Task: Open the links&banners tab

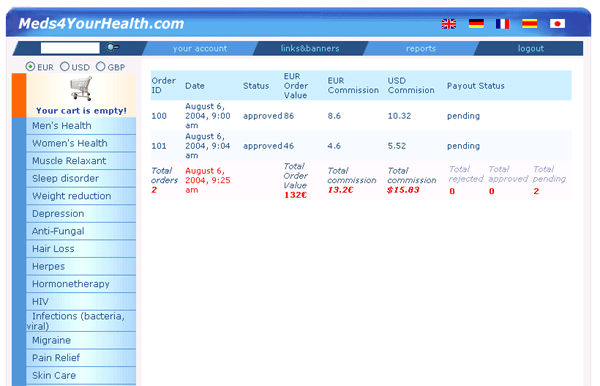Action: (x=310, y=49)
